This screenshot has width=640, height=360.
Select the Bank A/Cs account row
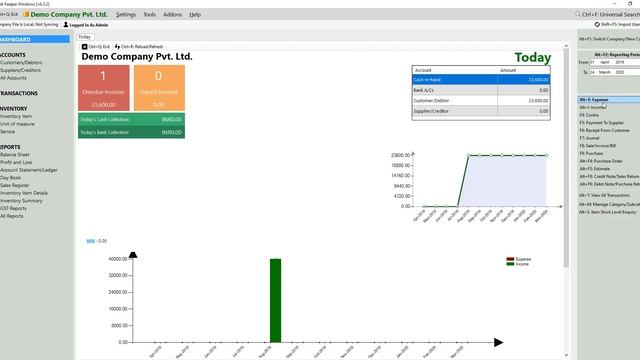point(481,90)
